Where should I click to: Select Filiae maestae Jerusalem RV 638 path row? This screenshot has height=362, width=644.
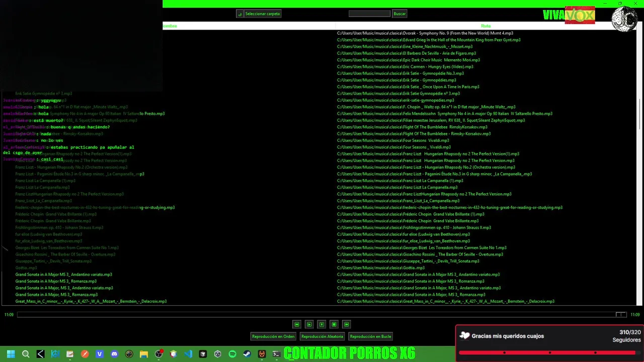431,120
